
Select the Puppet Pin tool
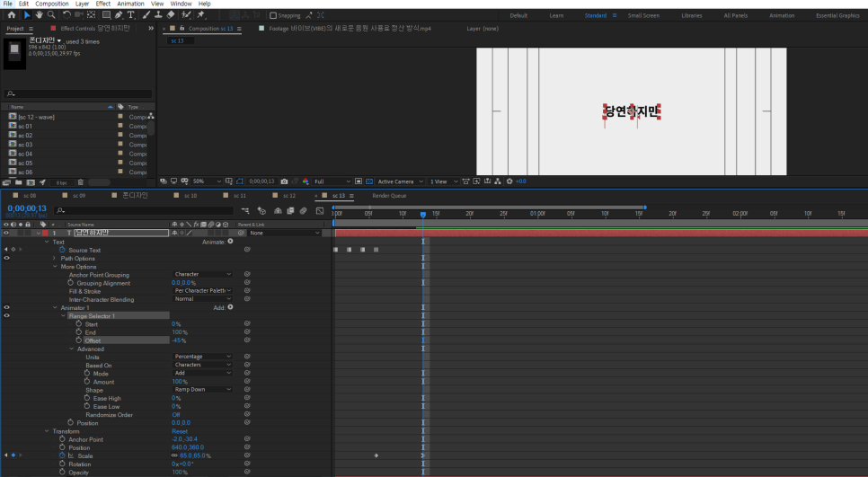pyautogui.click(x=201, y=15)
